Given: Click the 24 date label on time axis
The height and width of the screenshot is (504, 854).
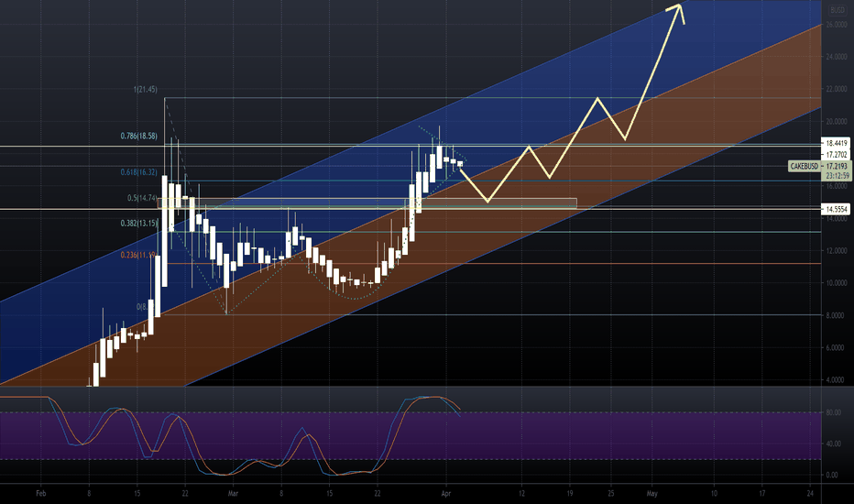Looking at the screenshot, I should point(810,494).
